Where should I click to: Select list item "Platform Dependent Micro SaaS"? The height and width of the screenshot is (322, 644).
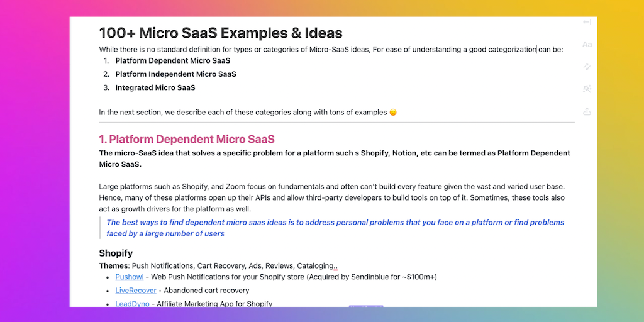[x=172, y=61]
